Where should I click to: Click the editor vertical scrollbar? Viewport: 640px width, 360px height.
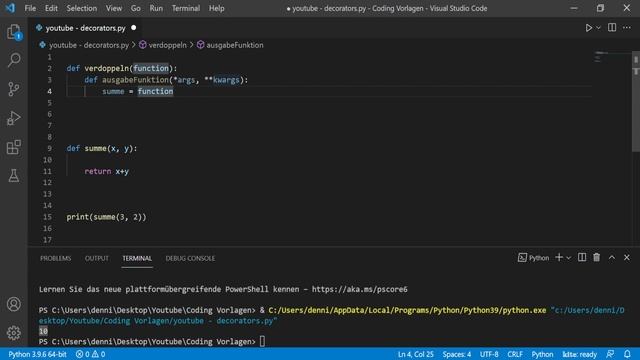tap(636, 101)
